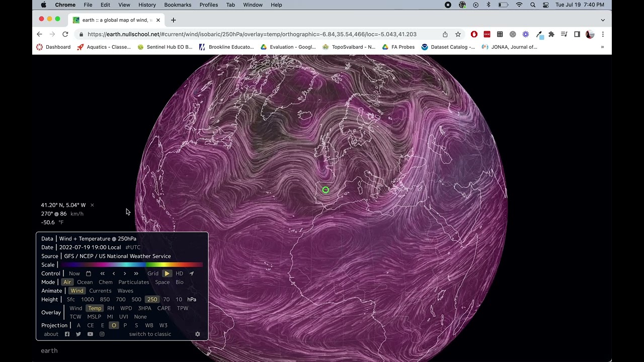
Task: Open the Bookmarks menu
Action: pyautogui.click(x=178, y=5)
